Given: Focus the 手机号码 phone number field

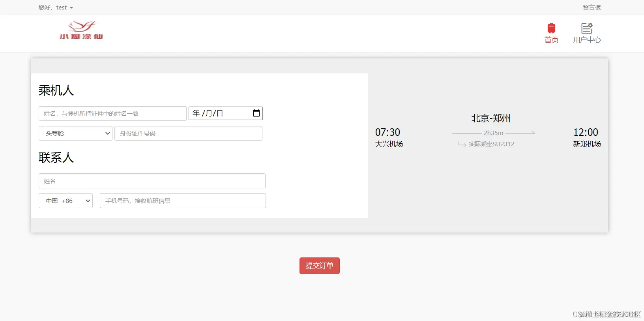Looking at the screenshot, I should pos(183,201).
